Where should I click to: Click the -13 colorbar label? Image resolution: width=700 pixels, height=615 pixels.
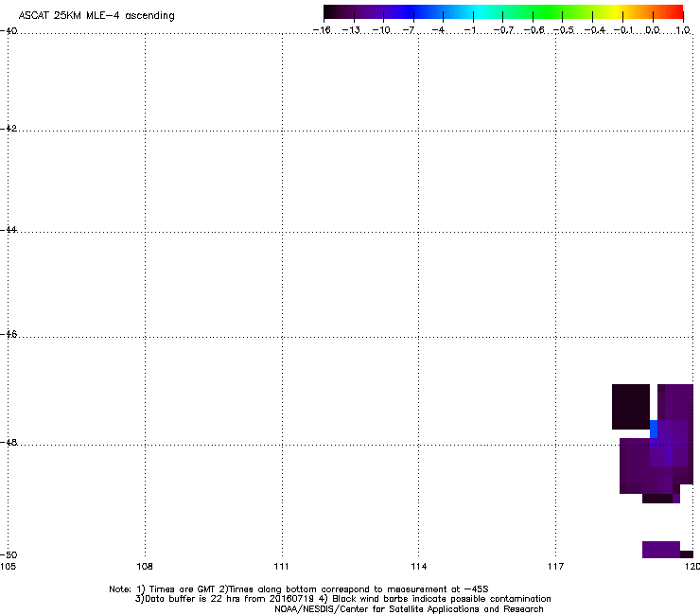(x=351, y=30)
